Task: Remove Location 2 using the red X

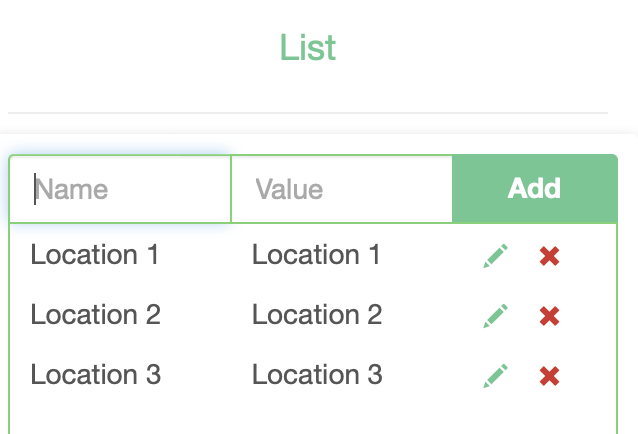Action: (549, 316)
